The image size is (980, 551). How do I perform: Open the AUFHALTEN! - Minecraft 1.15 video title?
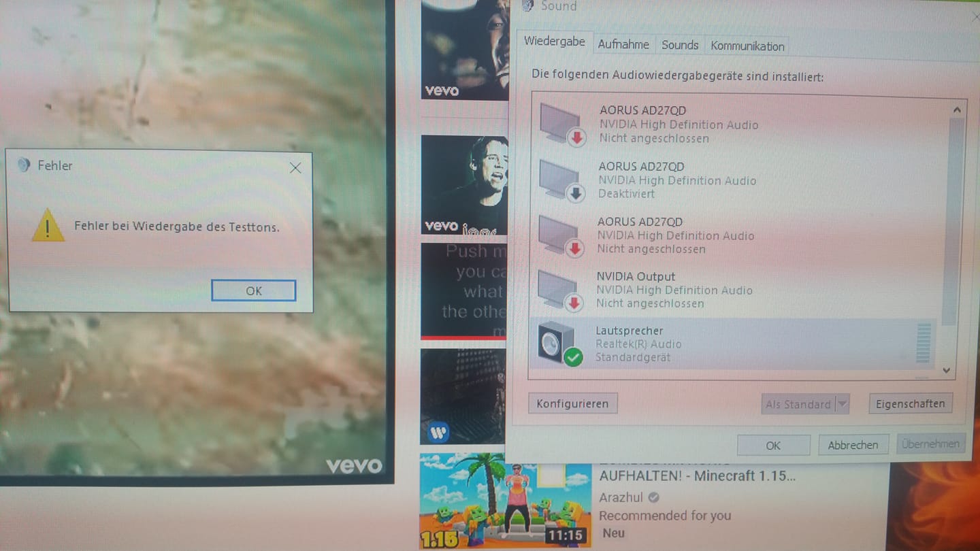(697, 476)
